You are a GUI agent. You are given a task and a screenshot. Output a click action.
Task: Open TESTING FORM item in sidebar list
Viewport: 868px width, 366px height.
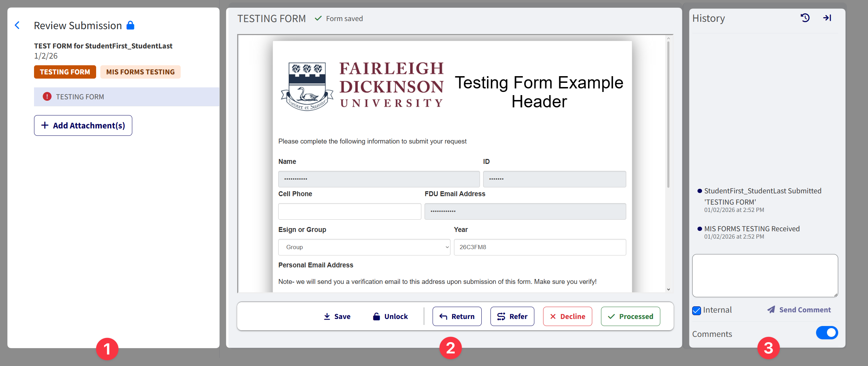click(80, 97)
